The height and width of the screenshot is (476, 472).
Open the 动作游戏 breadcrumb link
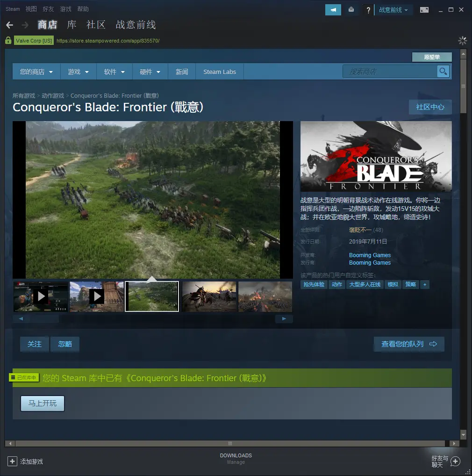pyautogui.click(x=53, y=96)
